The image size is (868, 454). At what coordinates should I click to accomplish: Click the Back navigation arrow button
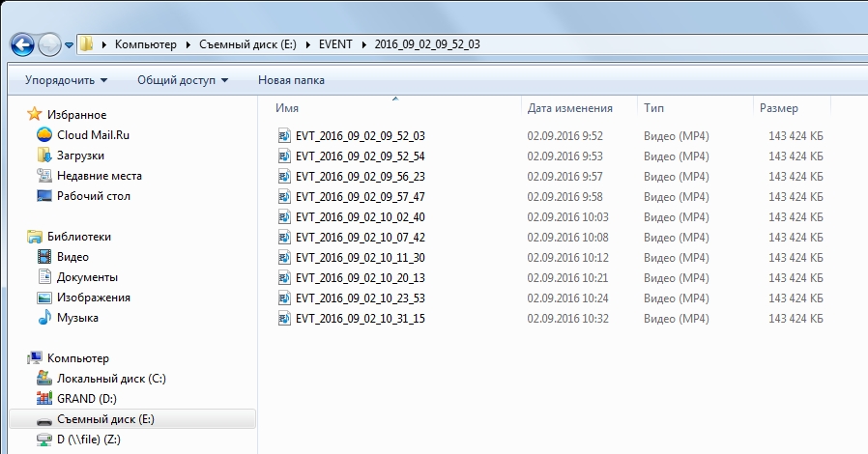(22, 44)
